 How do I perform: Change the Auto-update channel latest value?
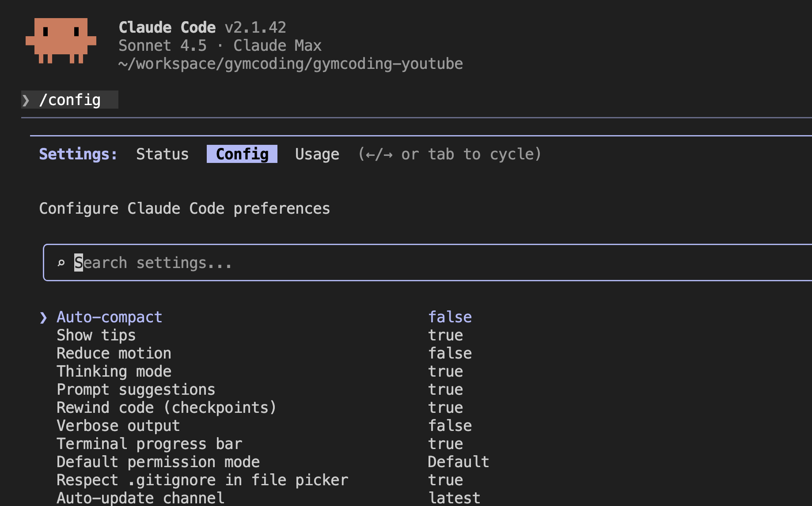(x=454, y=498)
